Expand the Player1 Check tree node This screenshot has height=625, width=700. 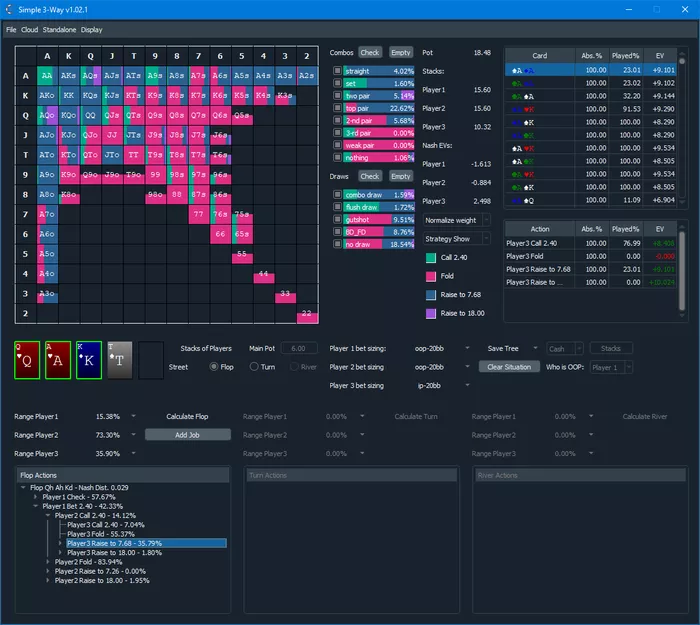pos(35,496)
